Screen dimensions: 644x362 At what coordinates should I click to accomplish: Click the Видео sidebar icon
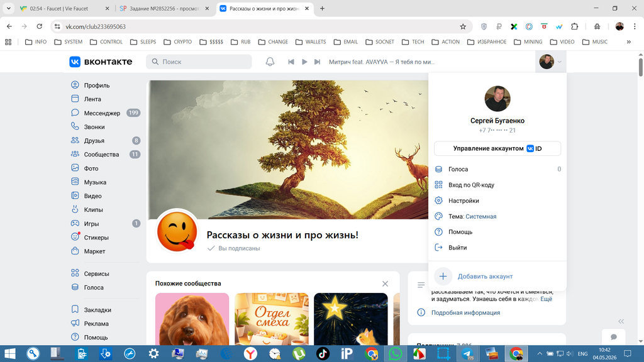(x=75, y=196)
